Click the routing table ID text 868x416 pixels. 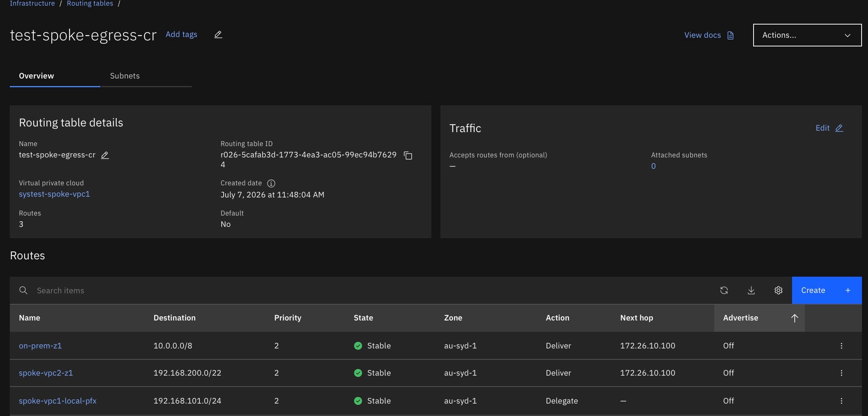coord(309,160)
